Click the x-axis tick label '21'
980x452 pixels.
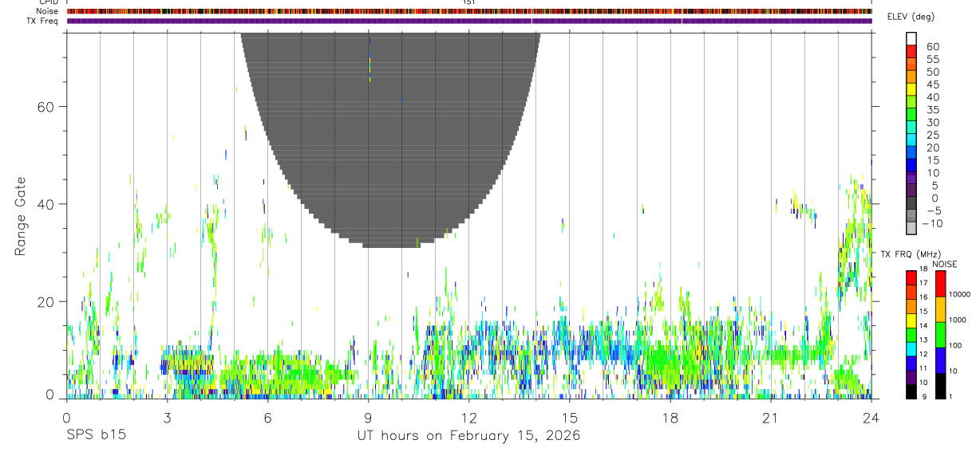point(770,418)
